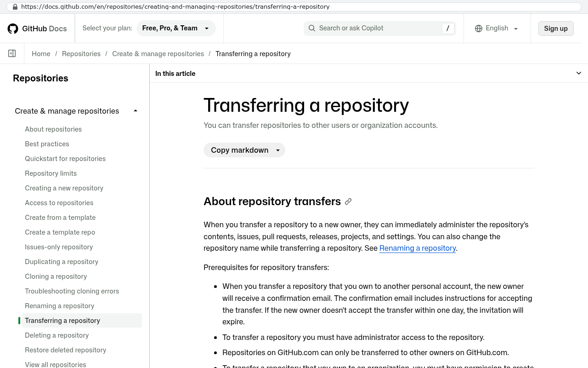Click the lock icon in address bar

[15, 7]
